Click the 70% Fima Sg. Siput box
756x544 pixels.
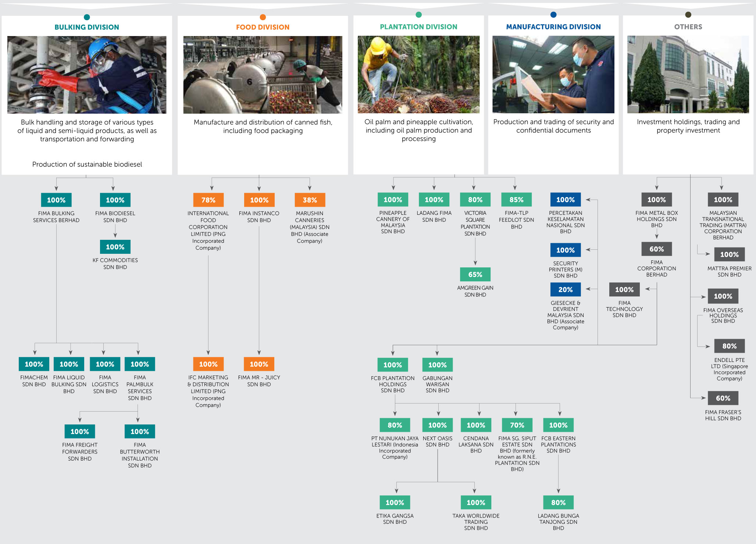click(x=517, y=425)
